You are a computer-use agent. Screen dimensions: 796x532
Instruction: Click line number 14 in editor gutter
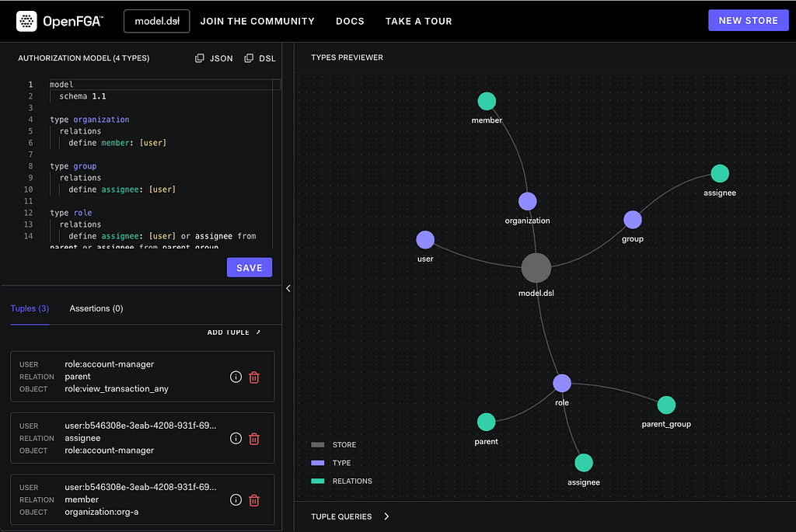pyautogui.click(x=29, y=236)
